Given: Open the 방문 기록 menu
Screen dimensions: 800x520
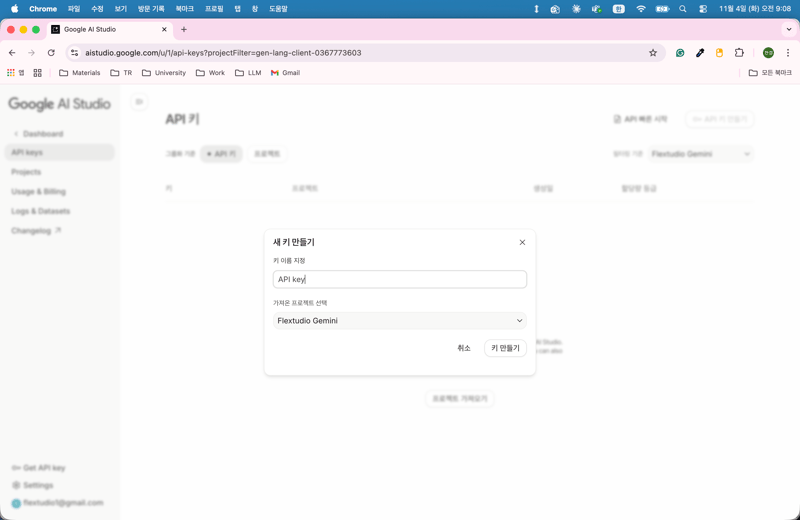Looking at the screenshot, I should pos(151,9).
